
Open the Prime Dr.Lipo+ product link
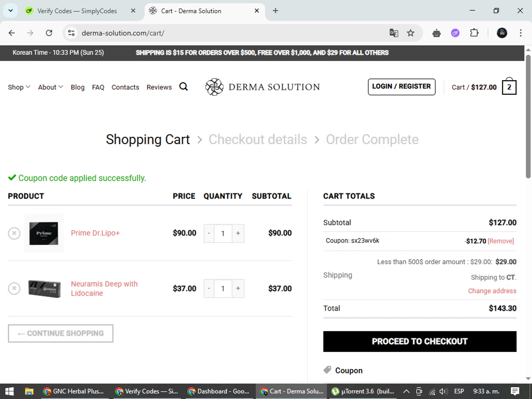tap(95, 233)
